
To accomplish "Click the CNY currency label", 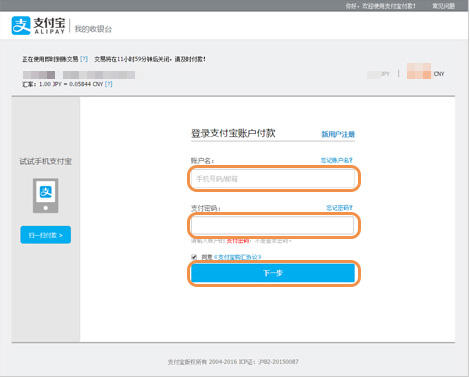I will [439, 74].
